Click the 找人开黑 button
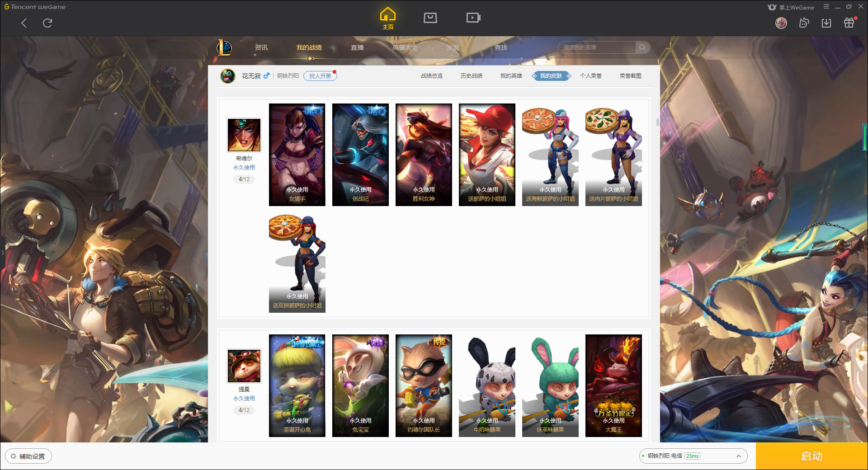 [321, 76]
